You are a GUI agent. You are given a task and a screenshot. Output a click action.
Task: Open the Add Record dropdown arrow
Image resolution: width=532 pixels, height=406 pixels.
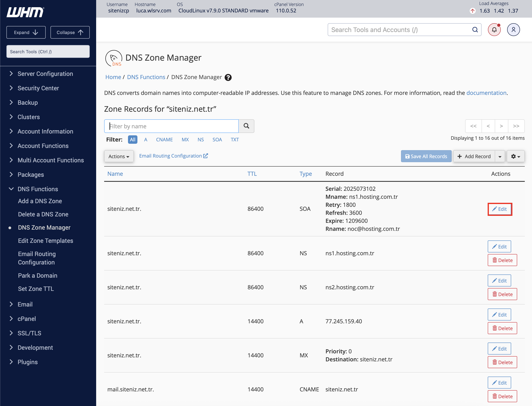point(500,156)
